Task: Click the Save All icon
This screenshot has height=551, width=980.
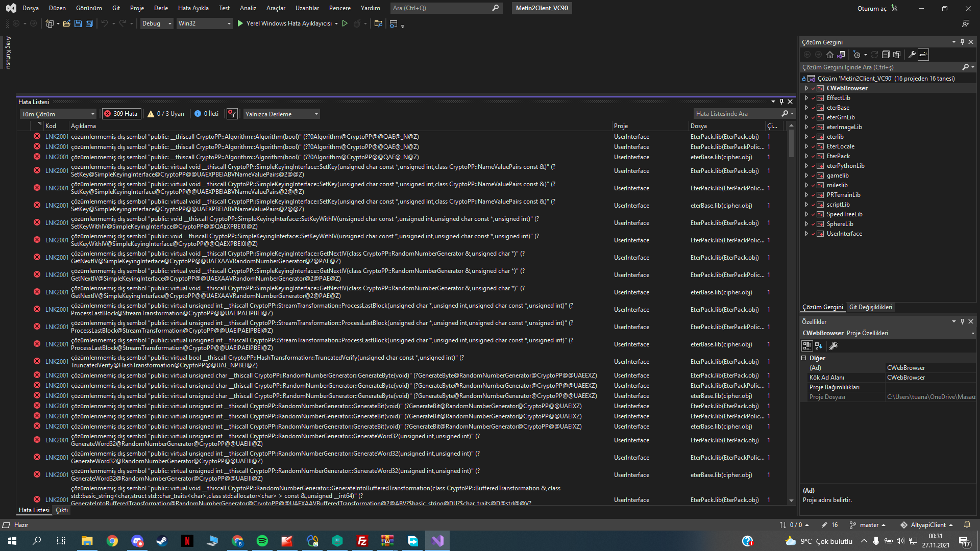Action: [89, 23]
